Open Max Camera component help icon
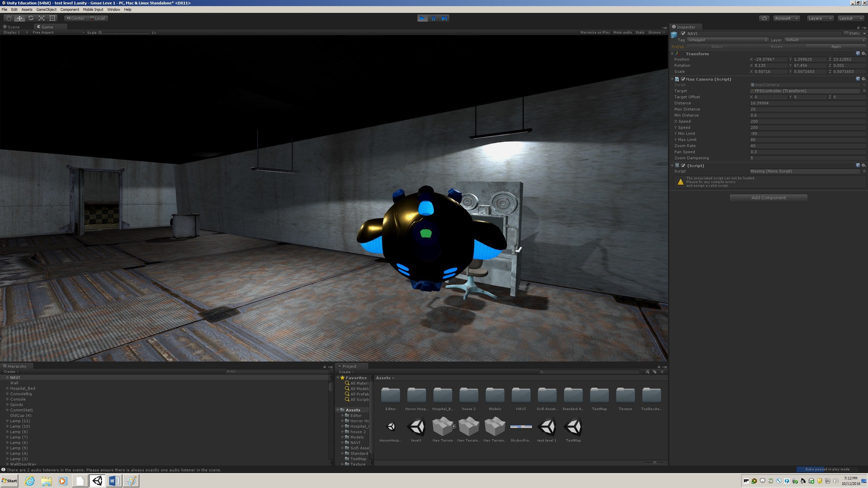Screen dimensions: 868x488 [x=858, y=79]
